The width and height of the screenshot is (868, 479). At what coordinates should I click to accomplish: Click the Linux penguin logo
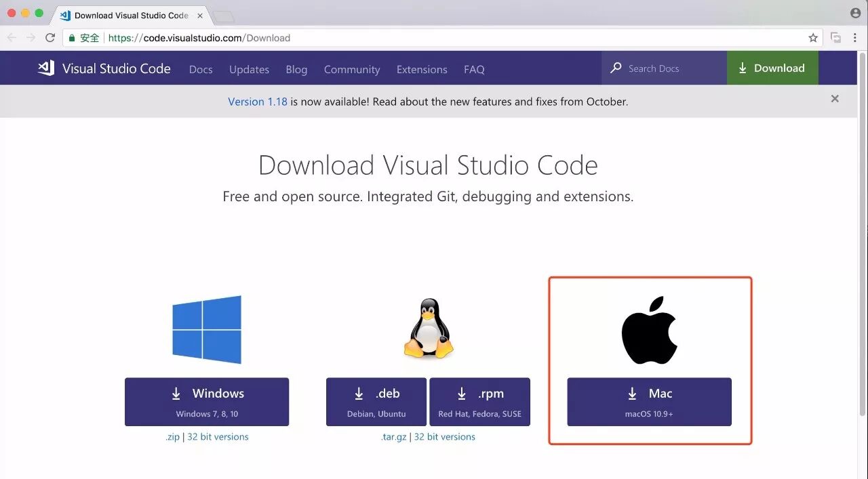pos(429,328)
